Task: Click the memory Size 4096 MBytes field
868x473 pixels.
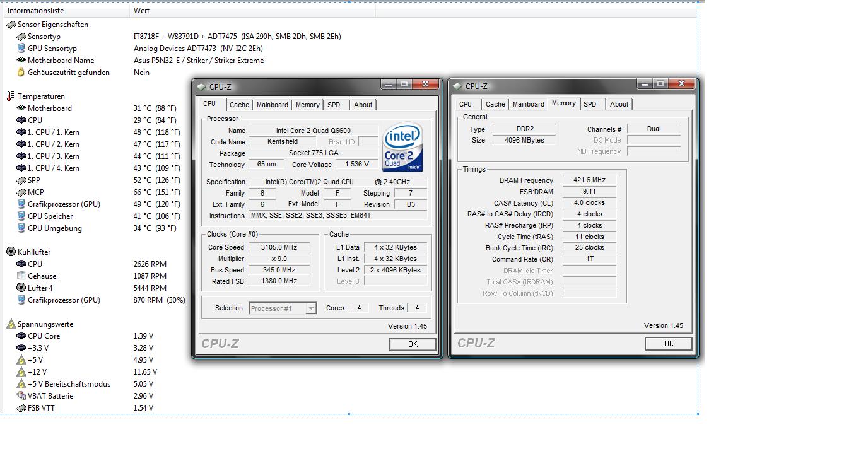Action: [524, 140]
